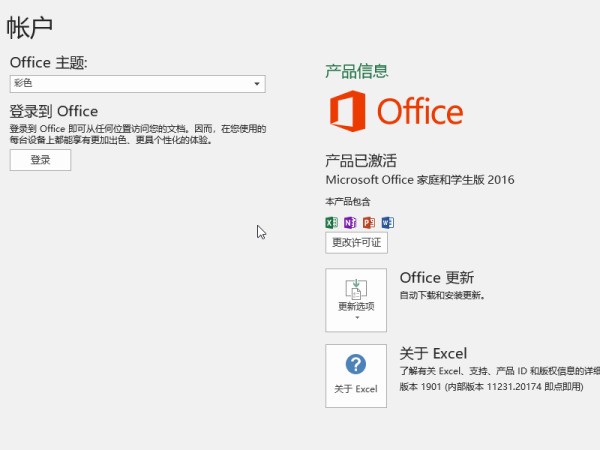Click the 自动下载和安装更新 description
Image resolution: width=600 pixels, height=450 pixels.
tap(442, 295)
